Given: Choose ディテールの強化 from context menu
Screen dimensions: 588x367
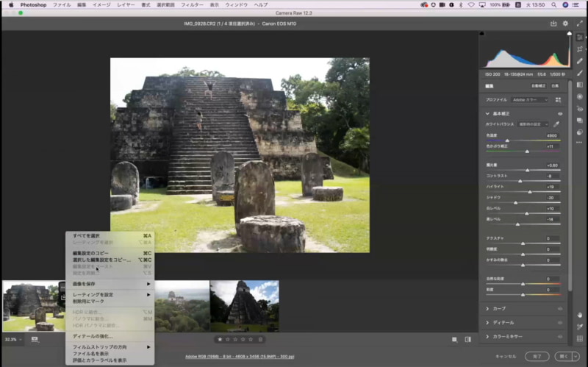Looking at the screenshot, I should [x=110, y=336].
